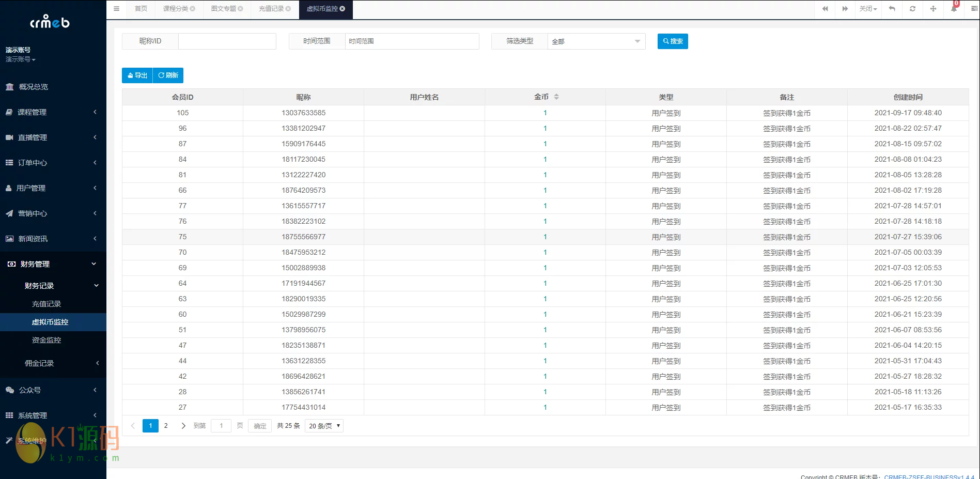
Task: Sort the table by 金币 column arrows
Action: coord(556,97)
